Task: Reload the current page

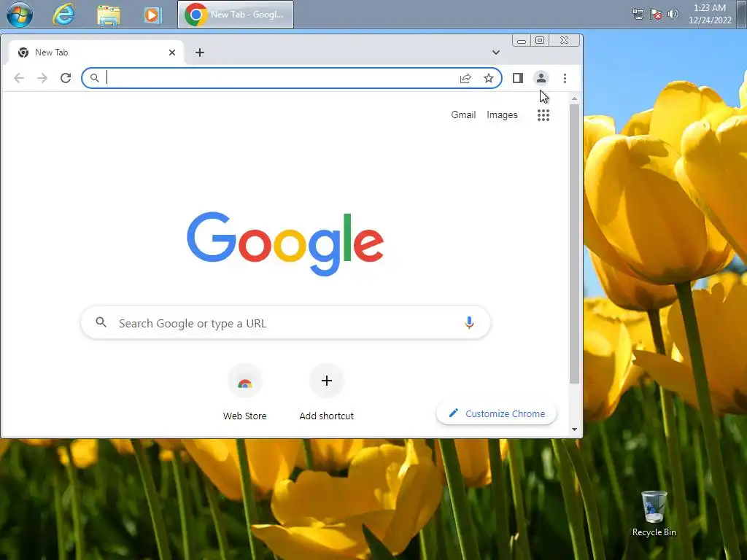Action: coord(66,78)
